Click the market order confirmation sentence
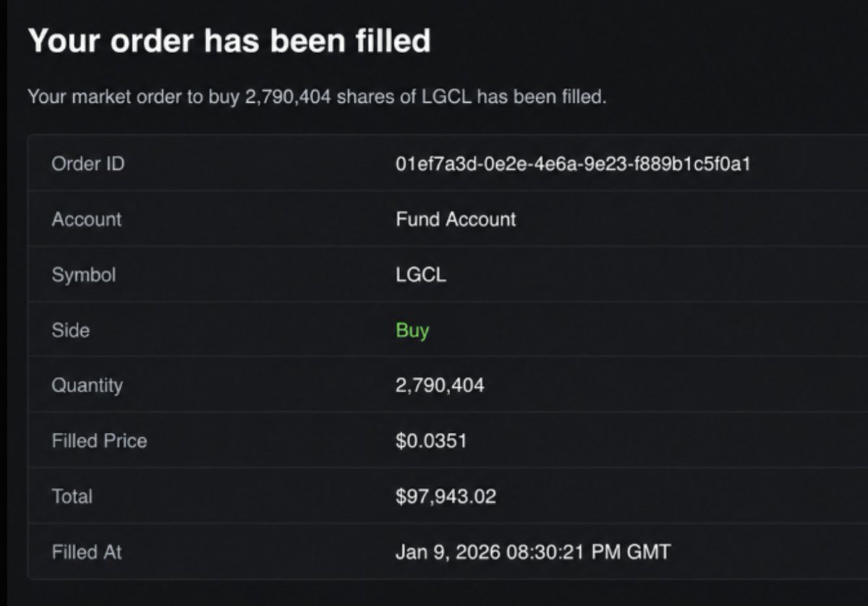 (317, 96)
